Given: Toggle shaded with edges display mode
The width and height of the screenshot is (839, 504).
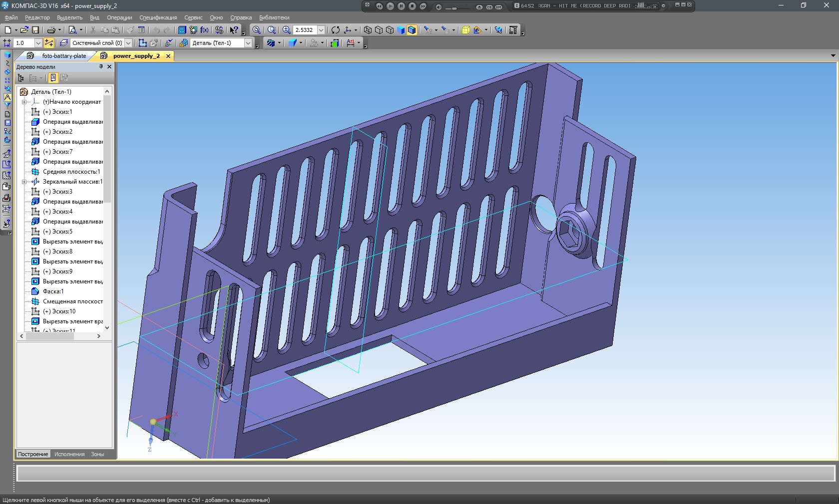Looking at the screenshot, I should click(412, 30).
